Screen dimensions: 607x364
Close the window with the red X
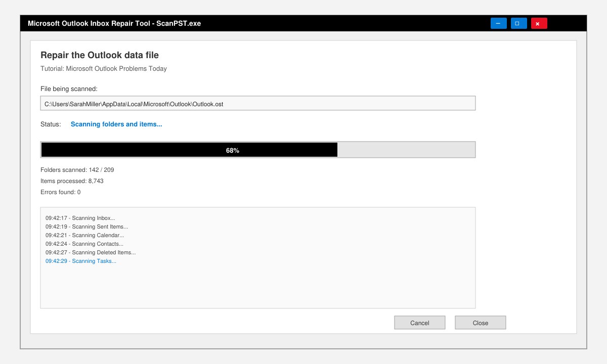pos(539,23)
